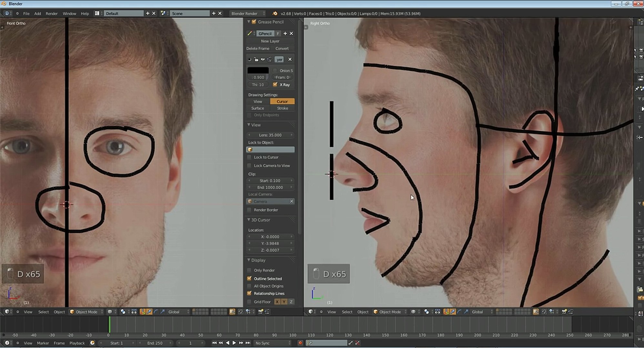Click the translate manipulator arrow in the left header
This screenshot has width=644, height=348.
pyautogui.click(x=149, y=312)
